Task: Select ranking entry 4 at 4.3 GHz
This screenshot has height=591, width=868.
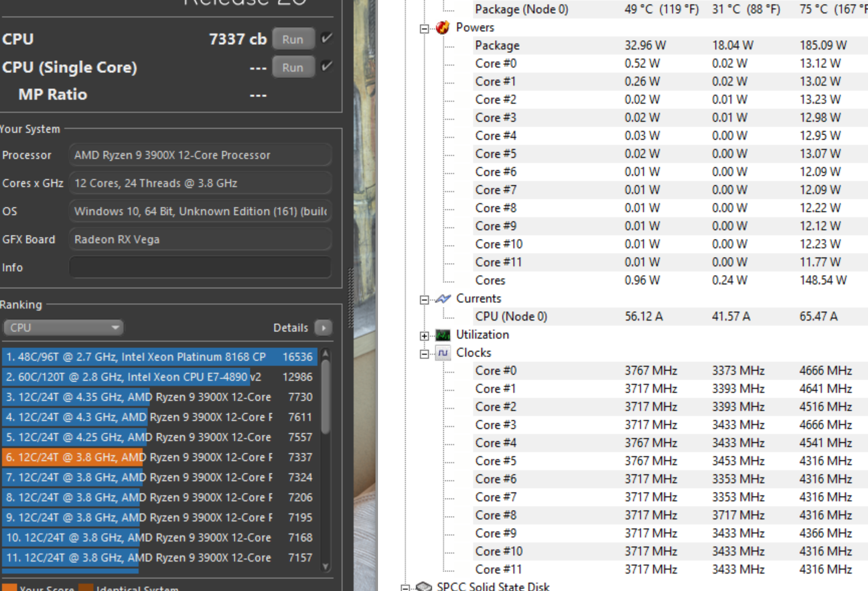Action: point(159,417)
